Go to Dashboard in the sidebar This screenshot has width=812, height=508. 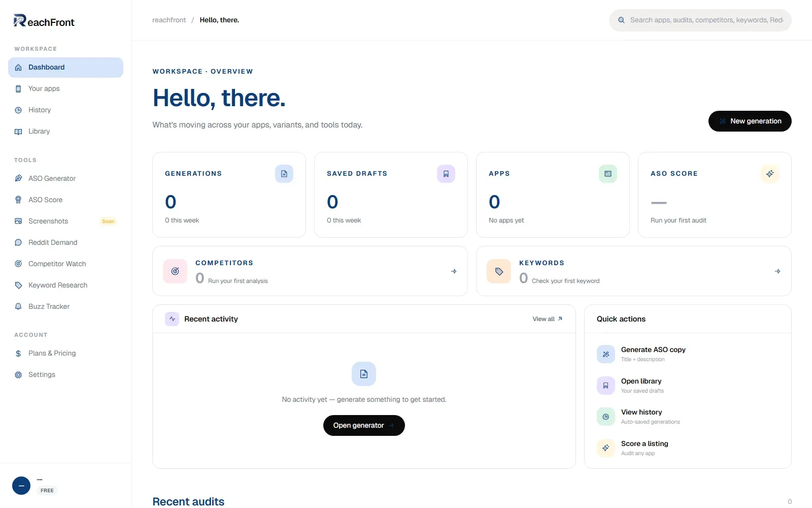(x=65, y=68)
